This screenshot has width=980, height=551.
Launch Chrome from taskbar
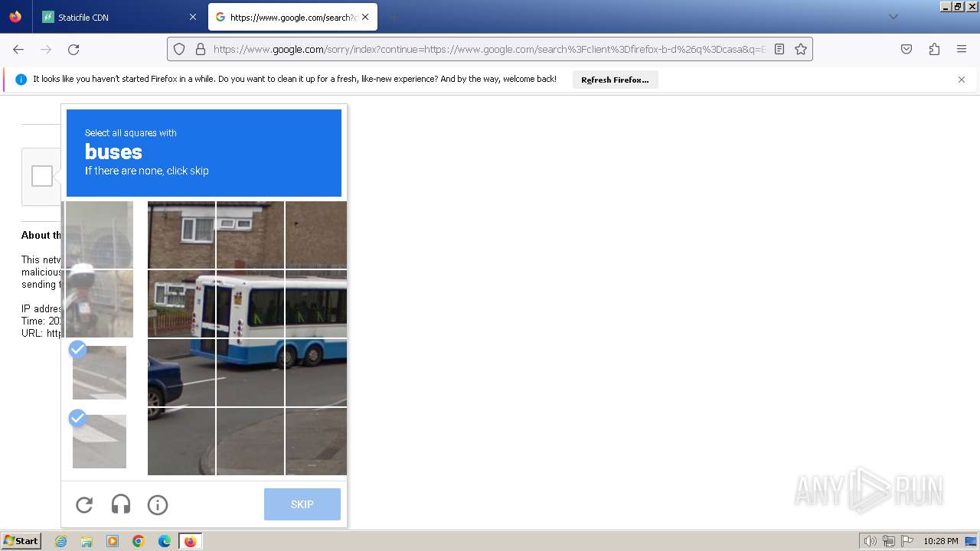tap(139, 541)
